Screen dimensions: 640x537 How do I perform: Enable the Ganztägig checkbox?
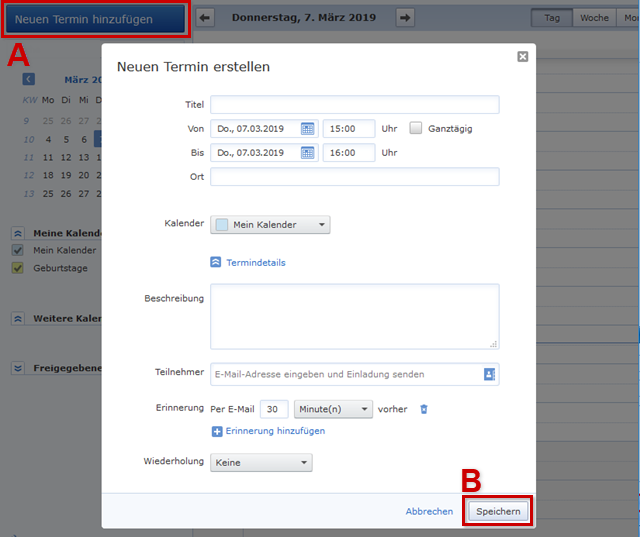click(x=416, y=128)
